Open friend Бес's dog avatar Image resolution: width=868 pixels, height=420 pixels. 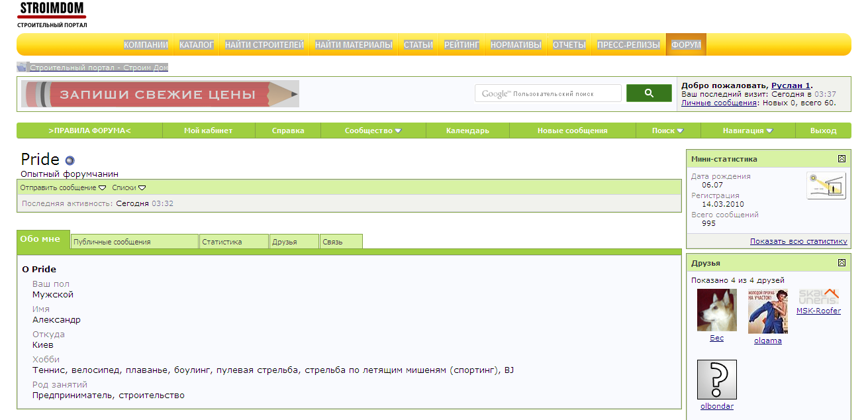[716, 310]
